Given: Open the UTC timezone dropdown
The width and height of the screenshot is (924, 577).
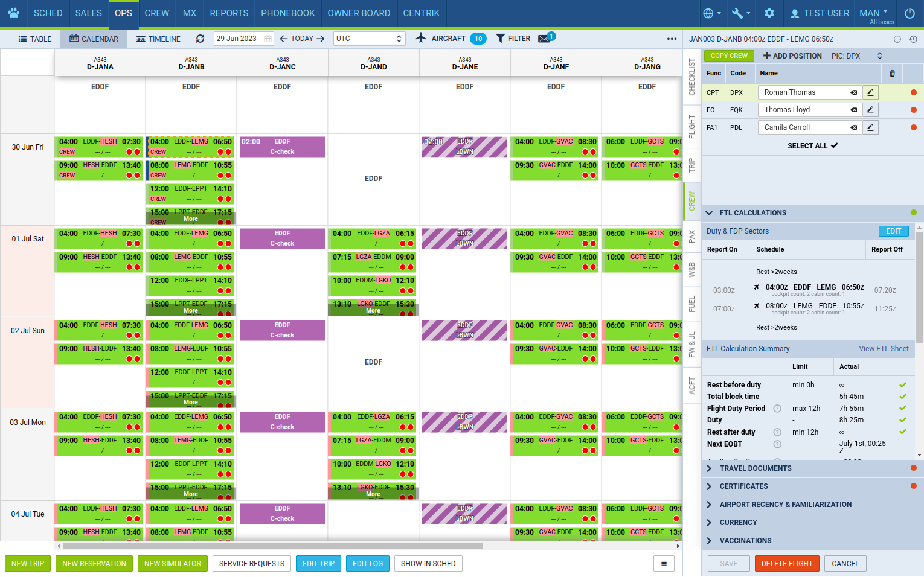Looking at the screenshot, I should tap(369, 39).
